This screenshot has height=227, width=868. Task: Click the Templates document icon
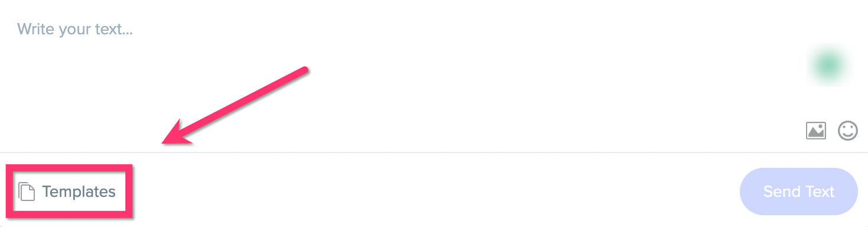point(27,192)
